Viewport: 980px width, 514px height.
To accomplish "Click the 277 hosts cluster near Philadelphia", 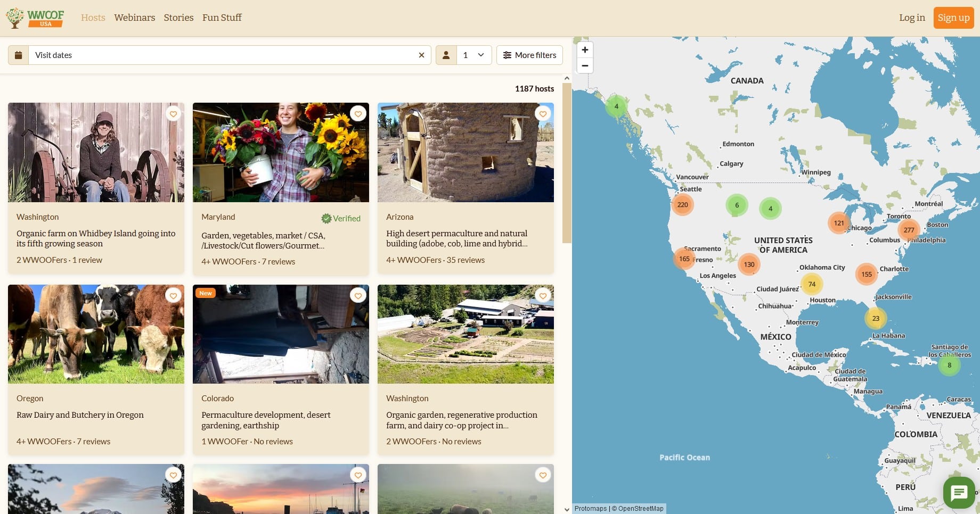I will tap(909, 230).
